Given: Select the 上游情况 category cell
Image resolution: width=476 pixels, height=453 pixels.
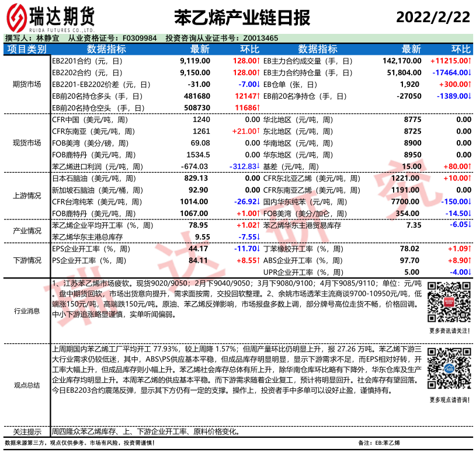Looking at the screenshot, I should [x=26, y=196].
